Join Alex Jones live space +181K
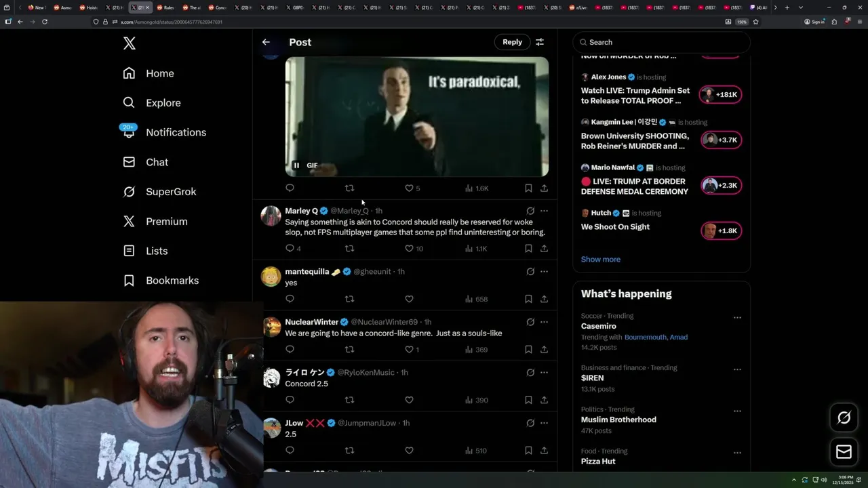Screen dimensions: 868x488 721,94
